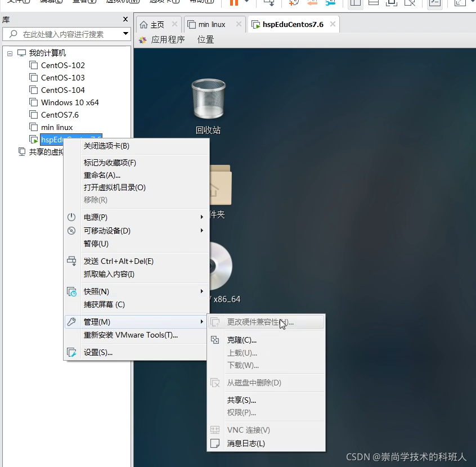This screenshot has height=467, width=476.
Task: Open the 管理(M) submenu entry
Action: click(136, 322)
